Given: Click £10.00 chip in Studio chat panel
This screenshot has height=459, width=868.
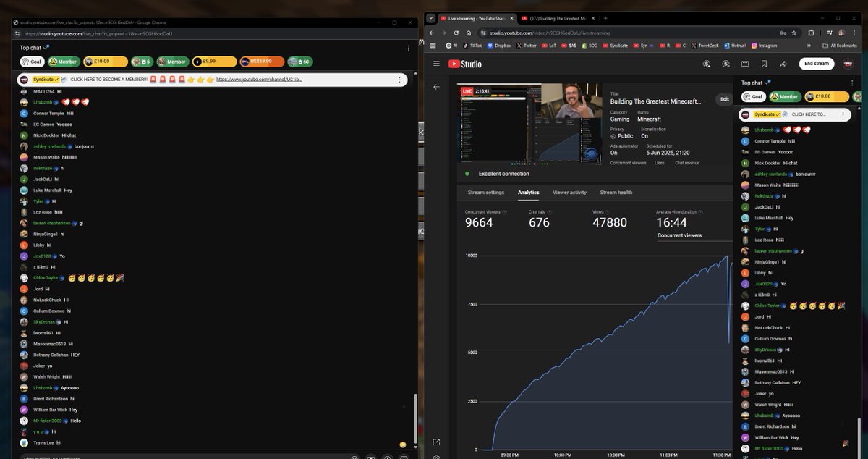Looking at the screenshot, I should [826, 96].
